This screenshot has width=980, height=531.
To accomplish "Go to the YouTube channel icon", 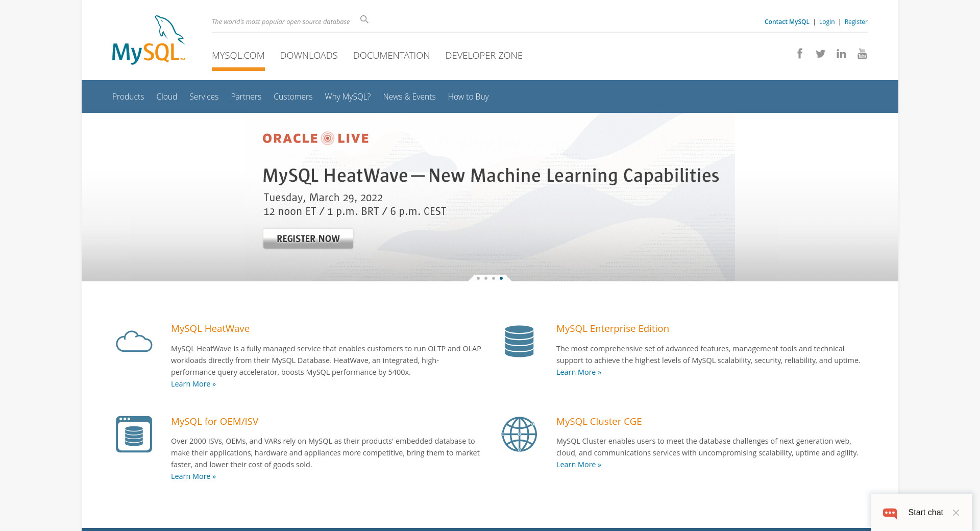I will (x=862, y=54).
